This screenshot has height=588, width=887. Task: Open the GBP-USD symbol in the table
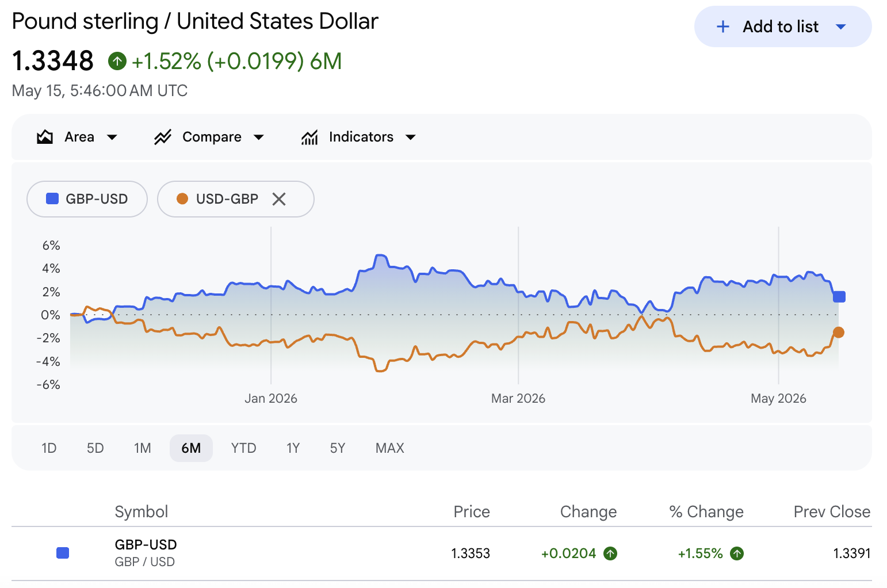[x=146, y=544]
